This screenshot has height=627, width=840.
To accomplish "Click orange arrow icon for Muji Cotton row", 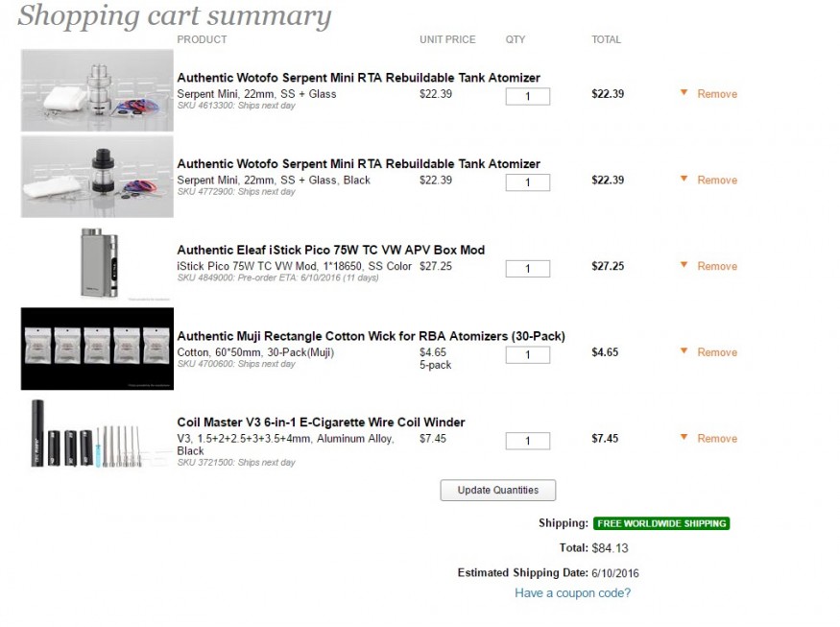I will coord(684,351).
